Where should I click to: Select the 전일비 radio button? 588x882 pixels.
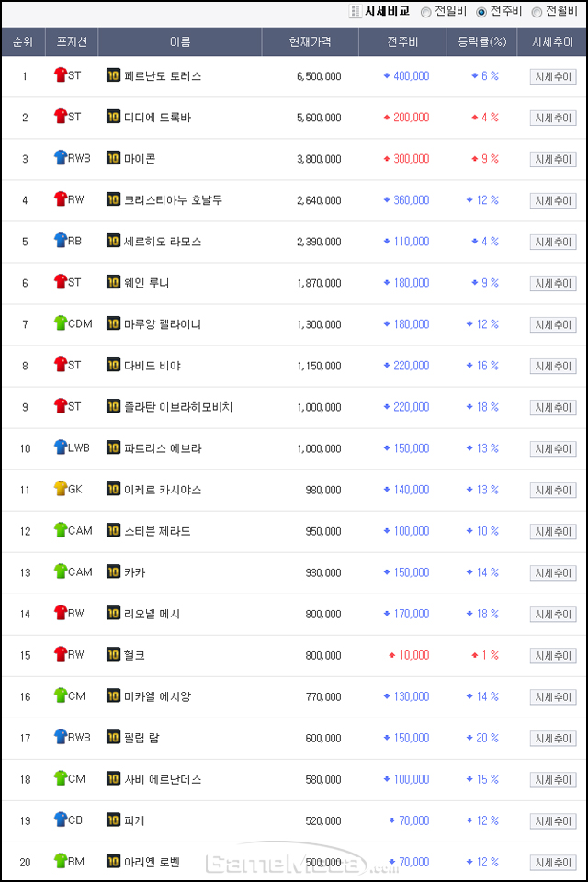pyautogui.click(x=426, y=12)
